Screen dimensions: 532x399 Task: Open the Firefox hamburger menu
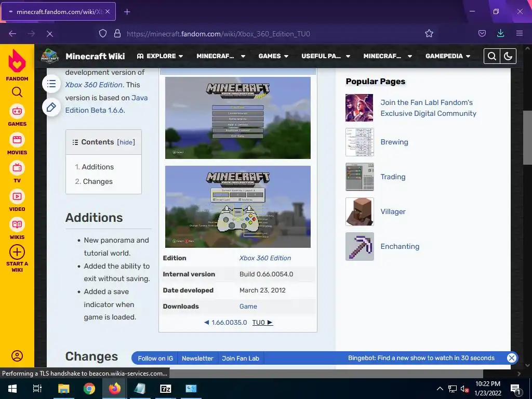pyautogui.click(x=519, y=33)
